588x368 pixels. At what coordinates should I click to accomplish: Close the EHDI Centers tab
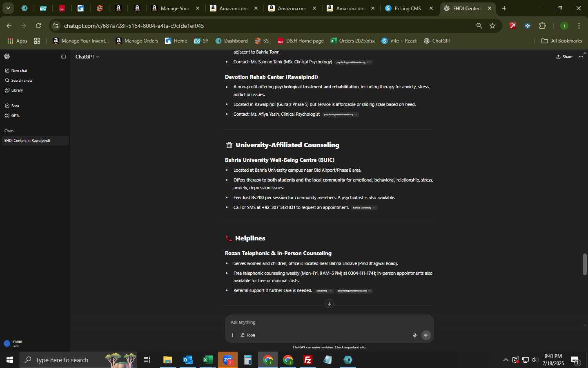tap(490, 8)
